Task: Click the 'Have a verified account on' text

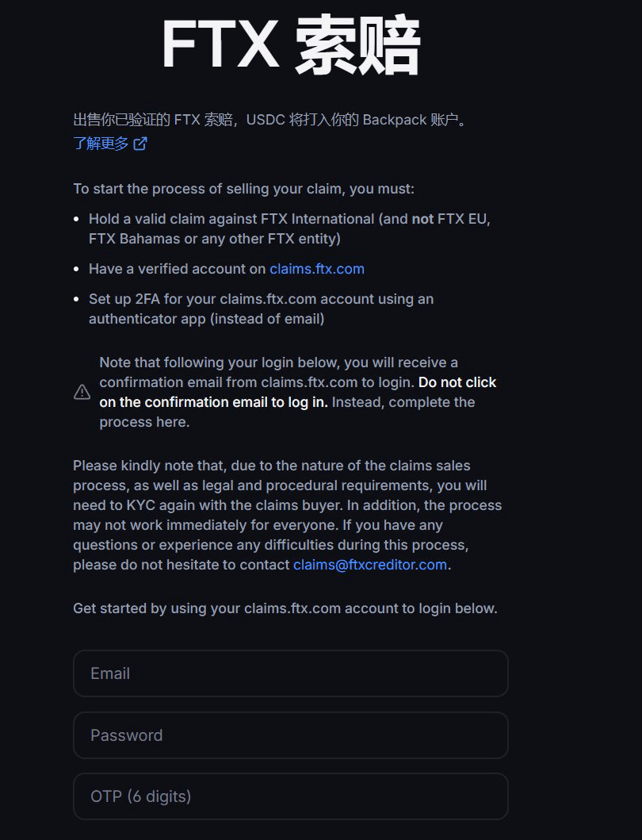Action: click(x=178, y=269)
